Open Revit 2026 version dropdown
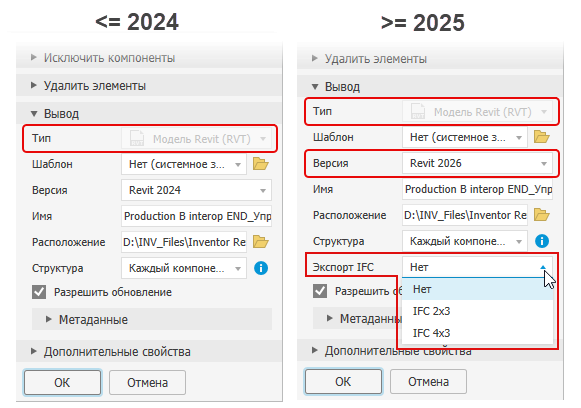581x408 pixels. (477, 163)
